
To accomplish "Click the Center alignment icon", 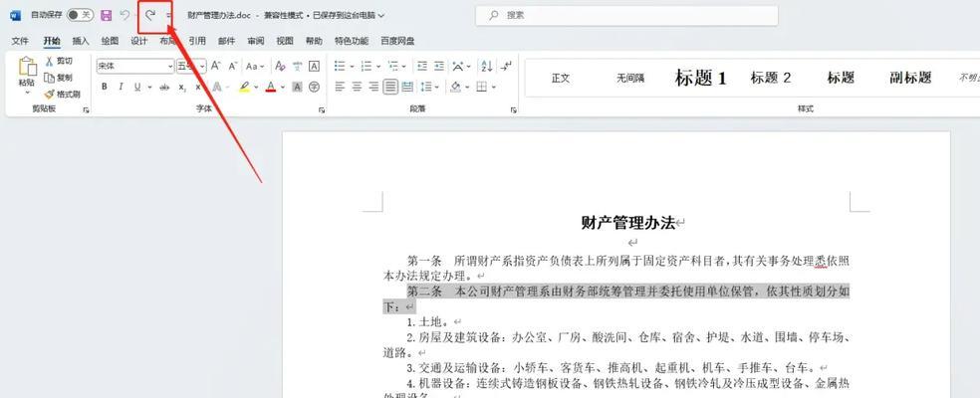I will point(357,87).
